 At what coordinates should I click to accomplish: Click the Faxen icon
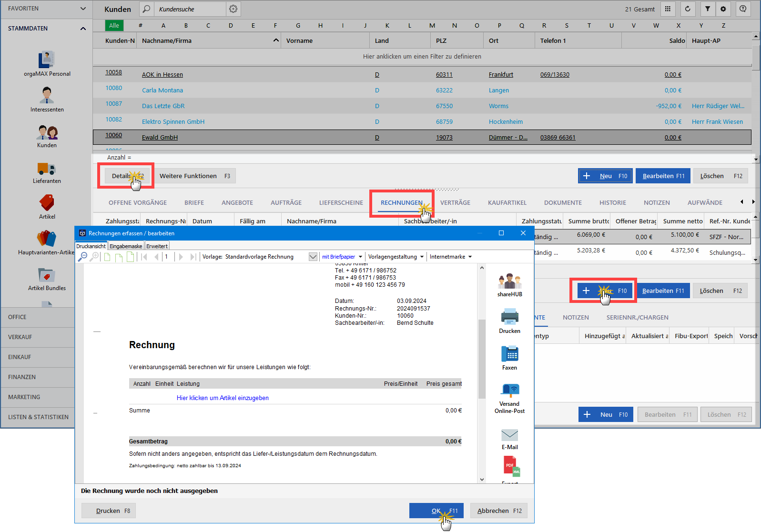509,358
